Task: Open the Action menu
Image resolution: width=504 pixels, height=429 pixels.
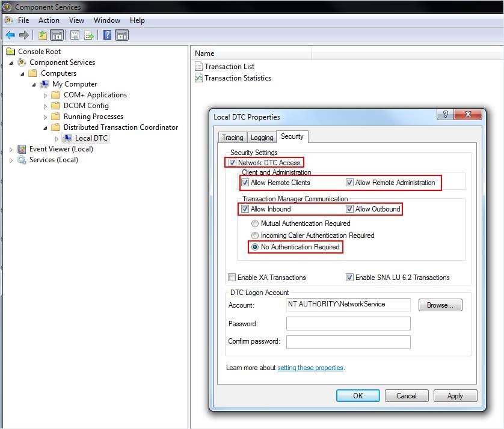Action: coord(49,20)
